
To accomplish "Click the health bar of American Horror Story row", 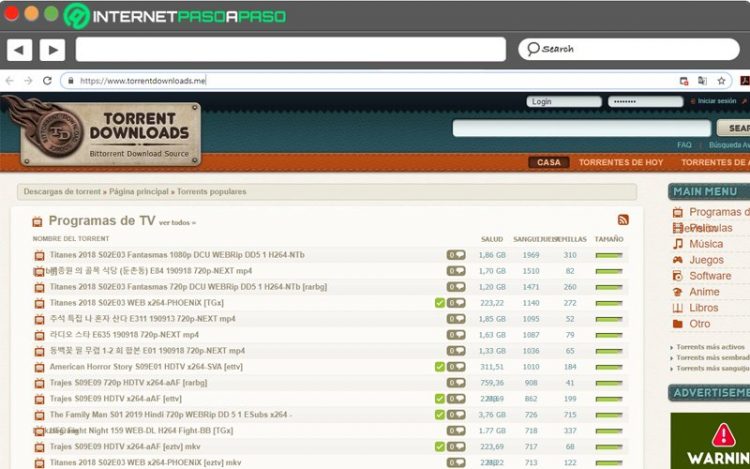I will tap(609, 367).
